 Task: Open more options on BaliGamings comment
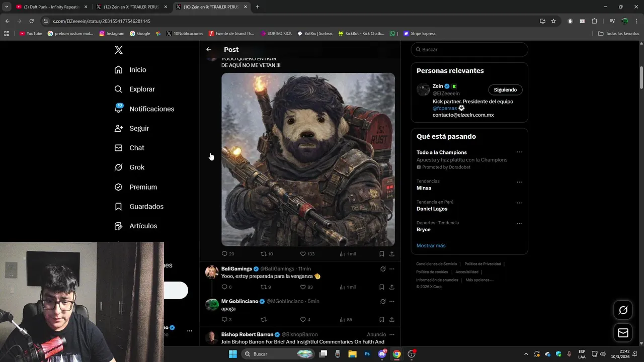tap(392, 269)
